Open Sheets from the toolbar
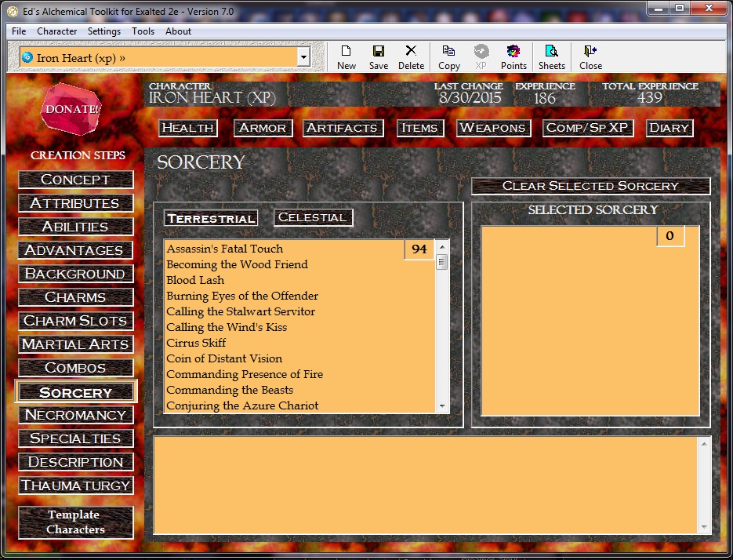The image size is (733, 560). pyautogui.click(x=552, y=57)
